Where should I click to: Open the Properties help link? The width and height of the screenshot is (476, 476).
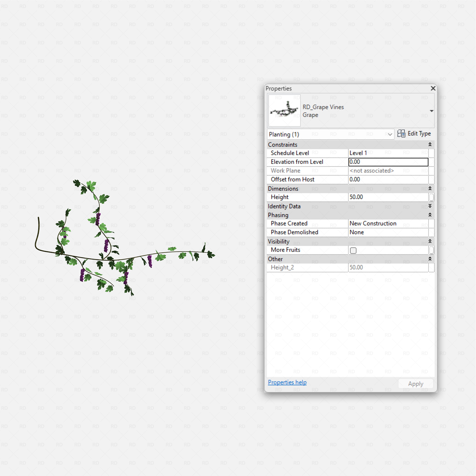[x=287, y=382]
